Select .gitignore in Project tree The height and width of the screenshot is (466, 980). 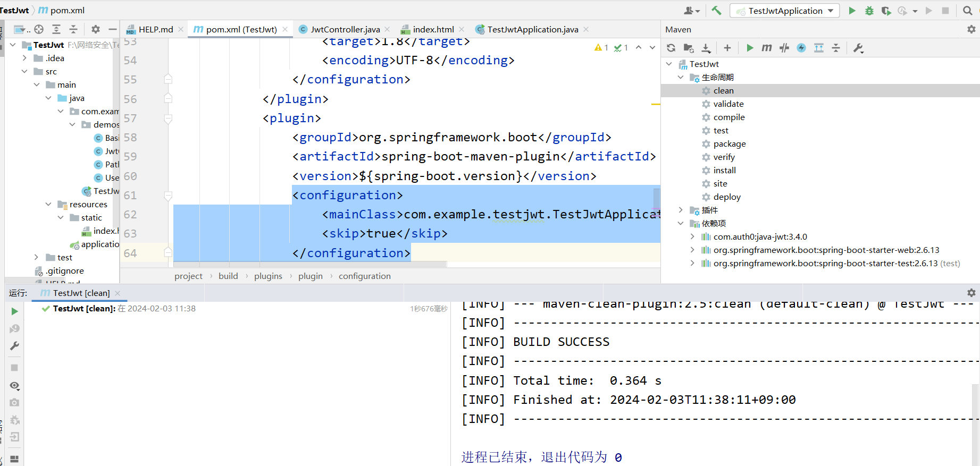(64, 271)
